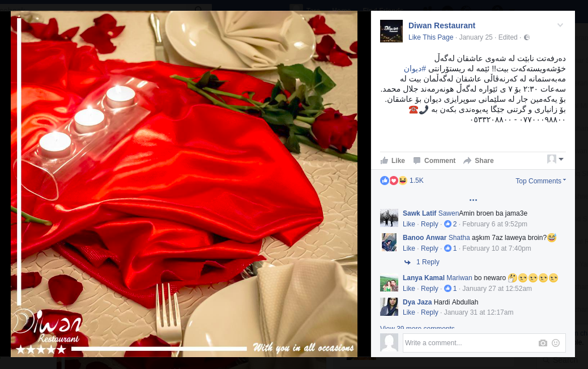Click the #ديوان hashtag in the post
The height and width of the screenshot is (369, 588).
click(415, 68)
